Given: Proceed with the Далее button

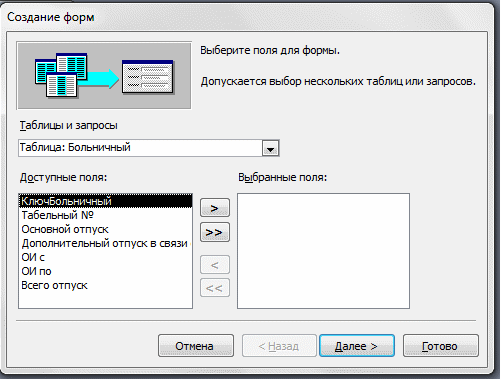Looking at the screenshot, I should (x=357, y=346).
